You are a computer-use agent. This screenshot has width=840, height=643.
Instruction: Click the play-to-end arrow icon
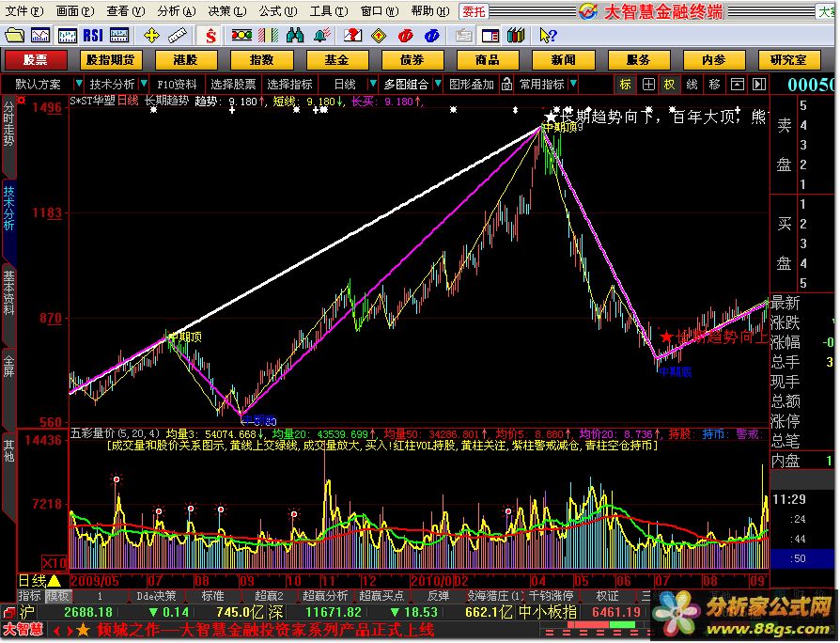(x=759, y=84)
